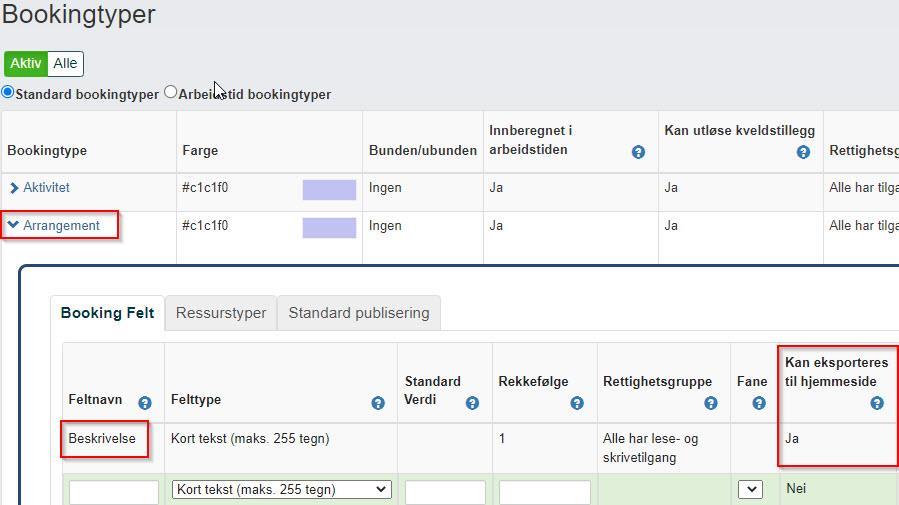Viewport: 899px width, 505px height.
Task: Click the Rekkefølge help icon
Action: click(x=577, y=403)
